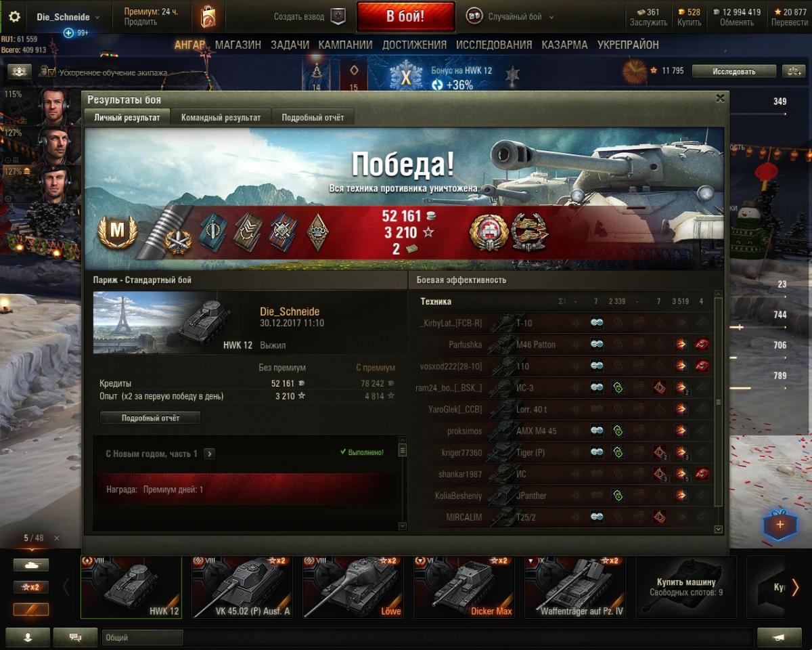Click the platoon creation icon
Screen dimensions: 812x650
[338, 16]
